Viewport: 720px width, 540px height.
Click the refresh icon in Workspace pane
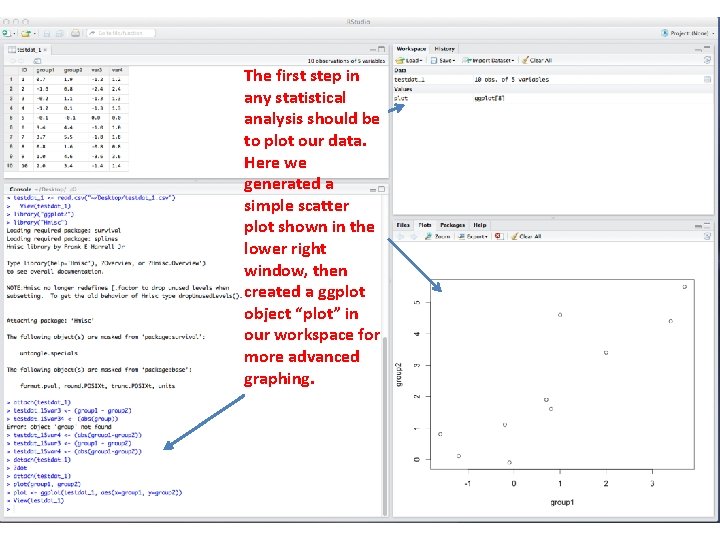tap(707, 60)
